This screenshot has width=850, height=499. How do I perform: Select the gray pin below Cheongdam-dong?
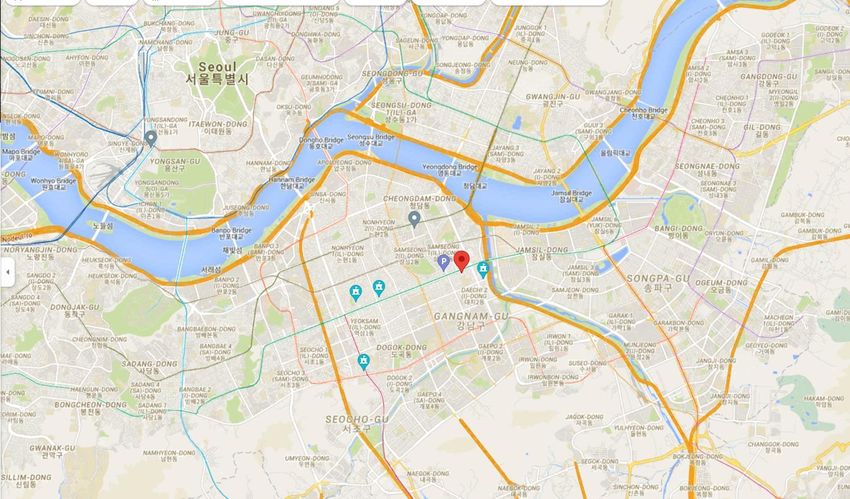click(414, 219)
